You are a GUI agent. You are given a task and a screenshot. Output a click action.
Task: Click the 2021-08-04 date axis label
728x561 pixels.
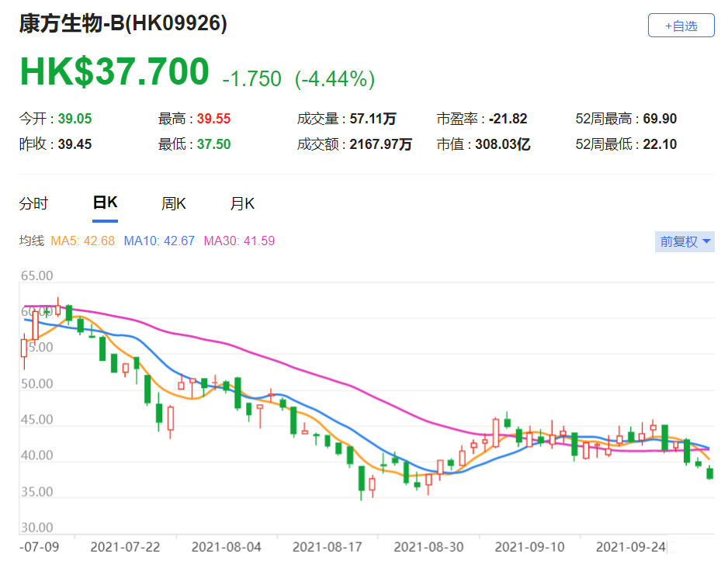pos(227,547)
